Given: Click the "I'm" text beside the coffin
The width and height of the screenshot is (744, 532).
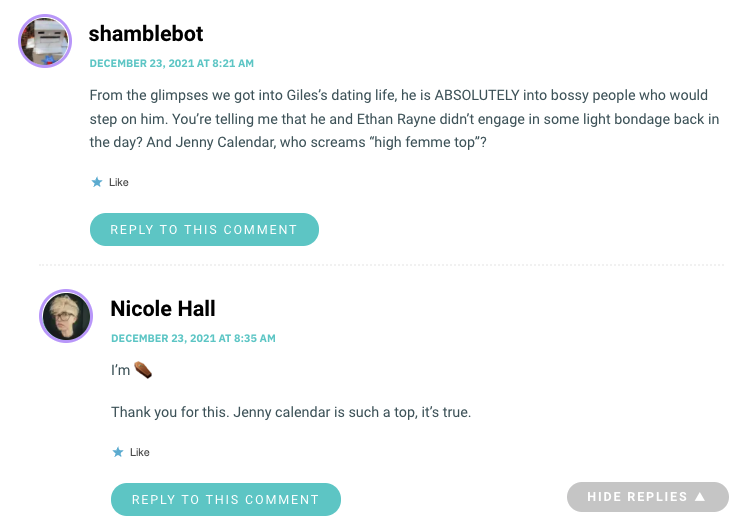Looking at the screenshot, I should (121, 370).
